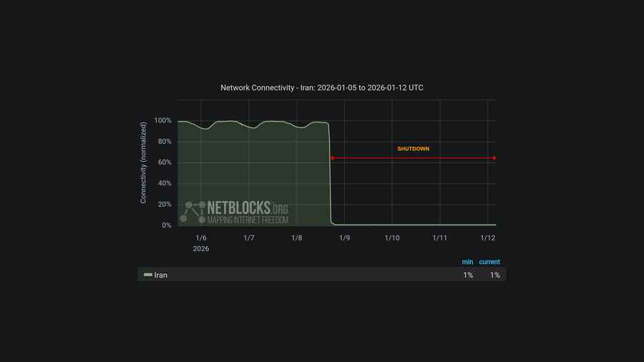Select the 1/9 date on the x-axis
The width and height of the screenshot is (644, 362).
click(x=344, y=238)
